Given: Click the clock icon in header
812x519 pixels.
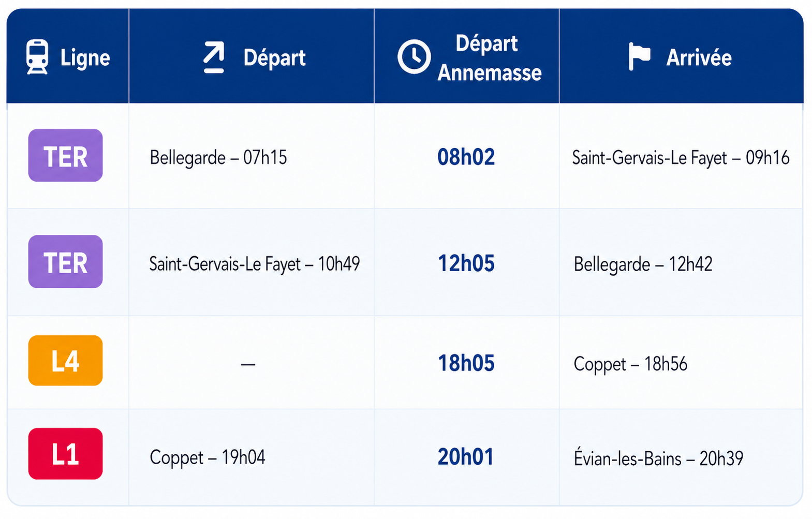Looking at the screenshot, I should click(x=414, y=56).
